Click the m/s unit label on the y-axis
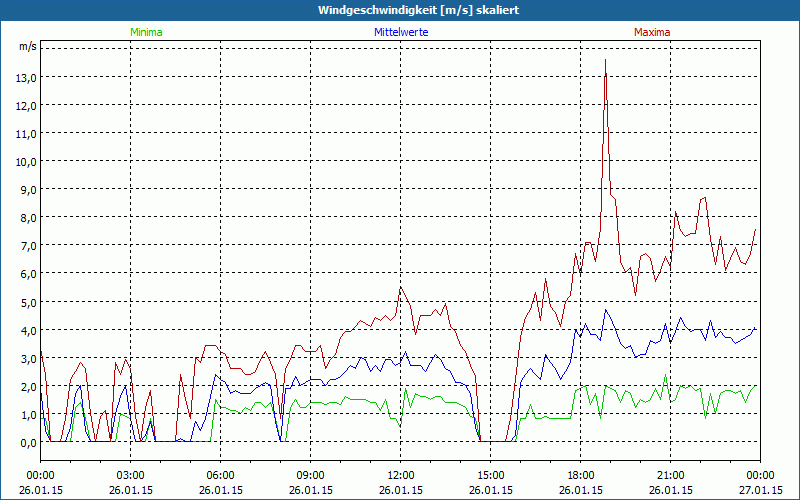This screenshot has height=500, width=800. [28, 47]
